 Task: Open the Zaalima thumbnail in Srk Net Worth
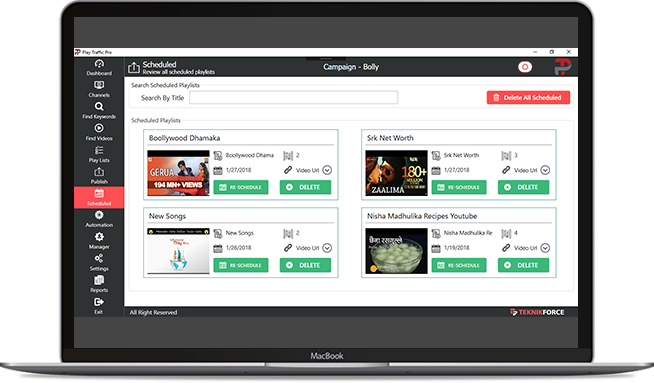pyautogui.click(x=396, y=173)
